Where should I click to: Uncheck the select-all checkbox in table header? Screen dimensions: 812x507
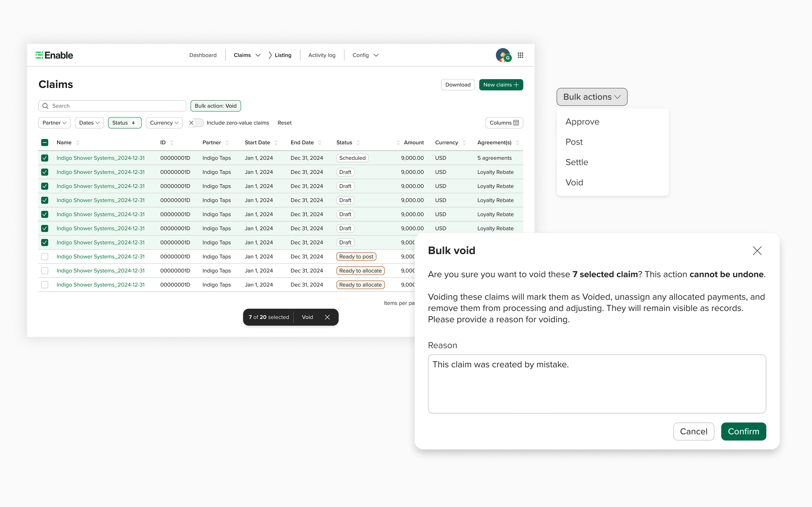45,142
